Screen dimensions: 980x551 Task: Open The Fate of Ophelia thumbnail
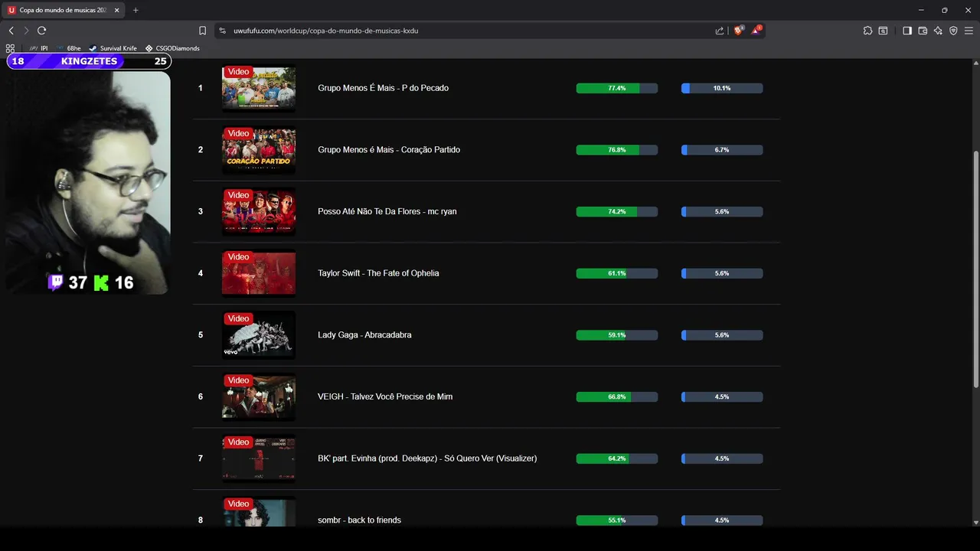coord(259,273)
